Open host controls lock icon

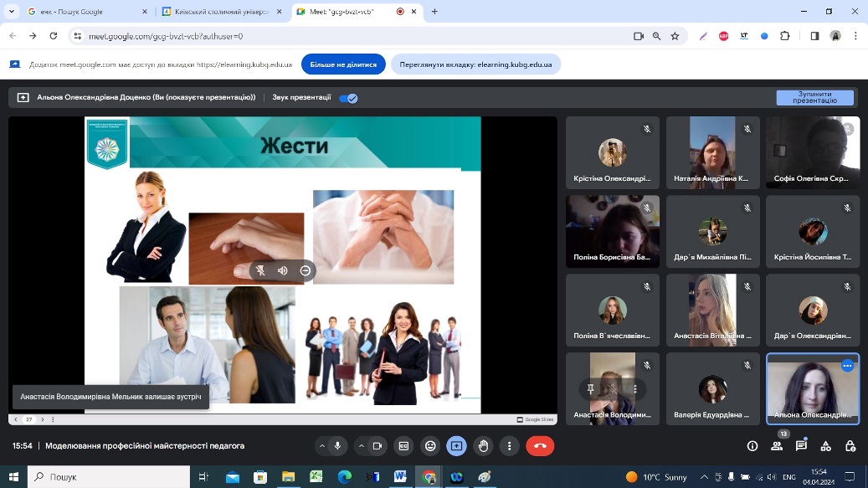click(x=850, y=446)
